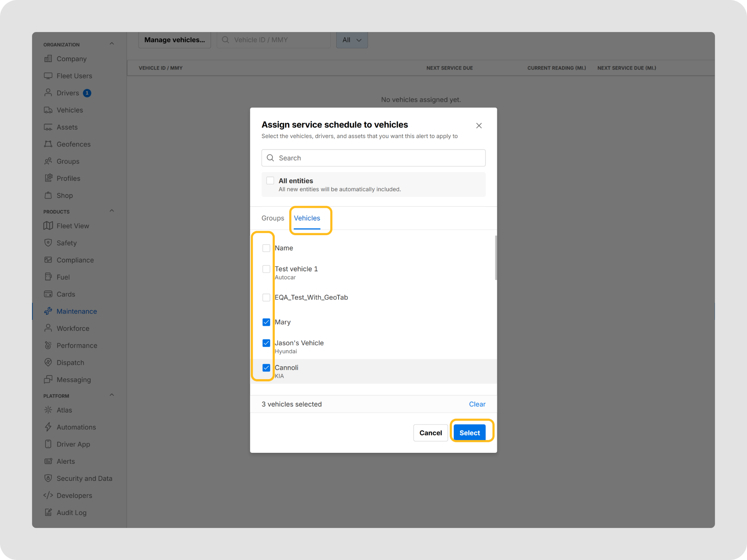The width and height of the screenshot is (747, 560).
Task: Click the Vehicle ID / MMY column header
Action: tap(161, 68)
